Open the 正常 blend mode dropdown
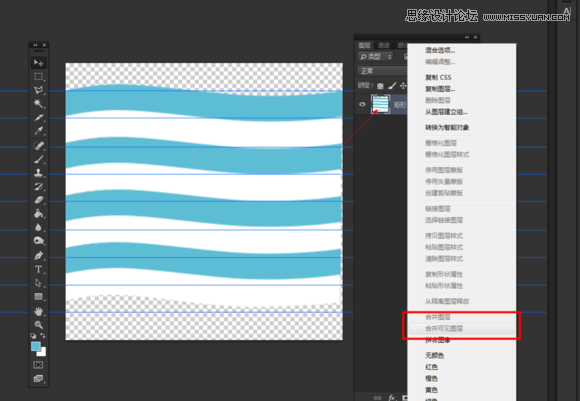580x401 pixels. tap(382, 71)
